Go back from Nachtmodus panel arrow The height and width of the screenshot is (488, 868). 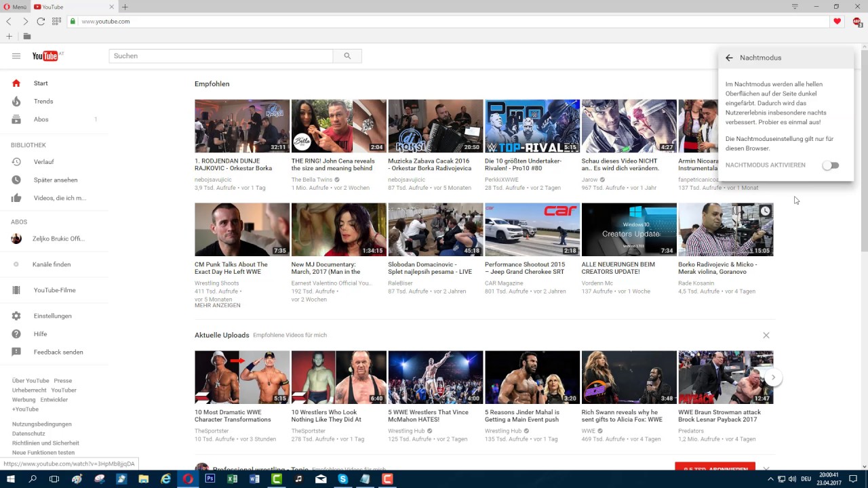pyautogui.click(x=729, y=58)
